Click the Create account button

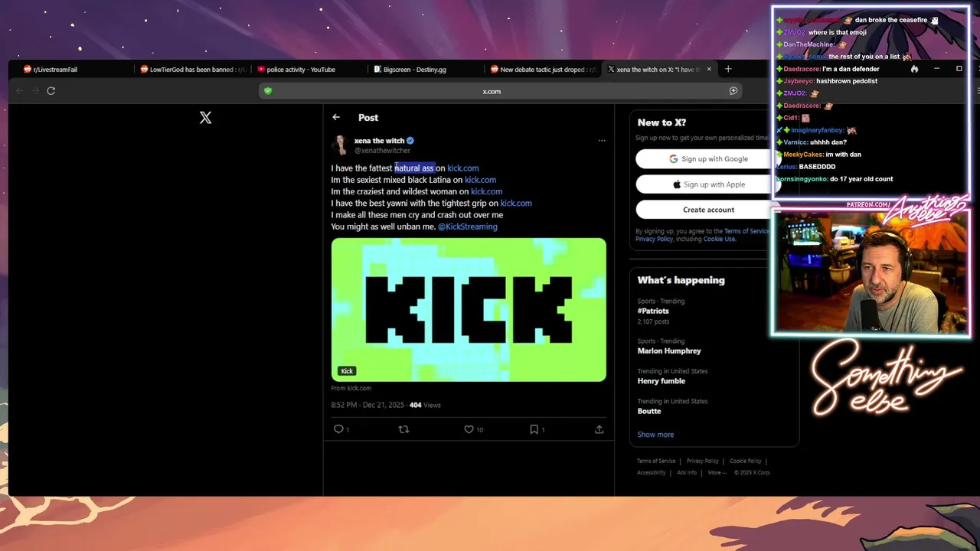[708, 210]
